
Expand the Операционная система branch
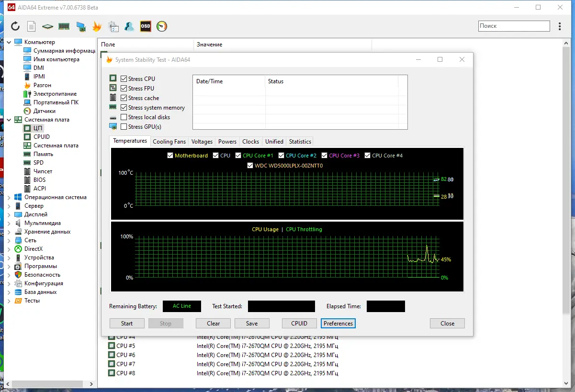click(9, 197)
